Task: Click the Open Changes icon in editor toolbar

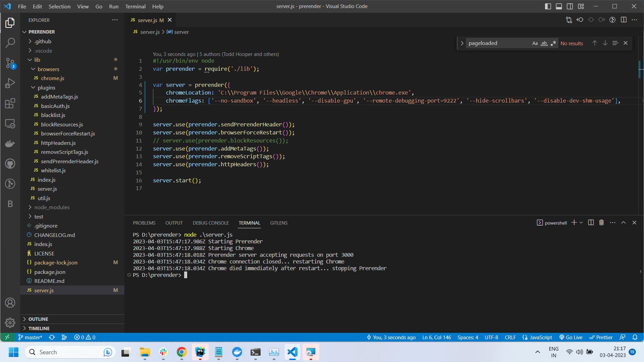Action: (x=569, y=20)
